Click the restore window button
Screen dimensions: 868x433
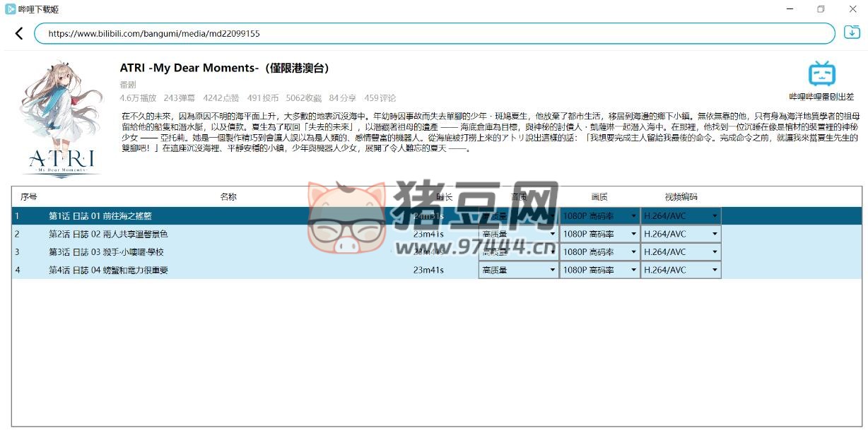pyautogui.click(x=821, y=9)
